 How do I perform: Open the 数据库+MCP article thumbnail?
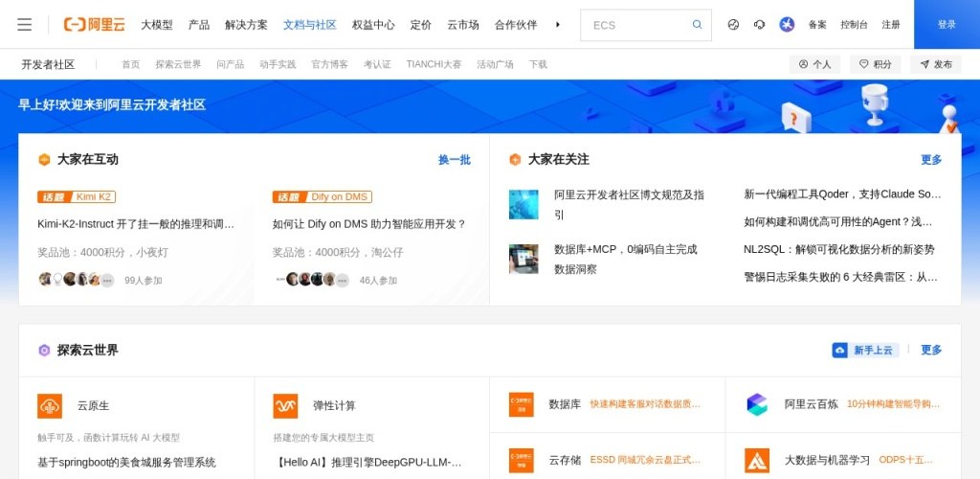pos(523,259)
